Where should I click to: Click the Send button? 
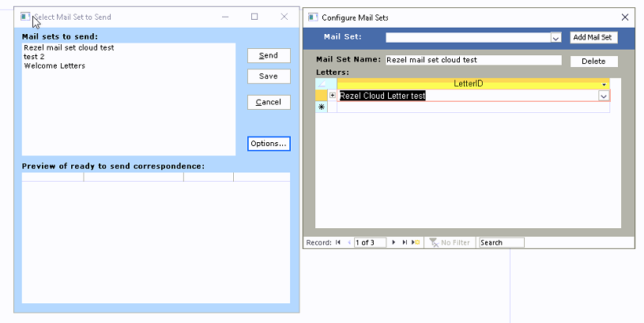[x=269, y=55]
